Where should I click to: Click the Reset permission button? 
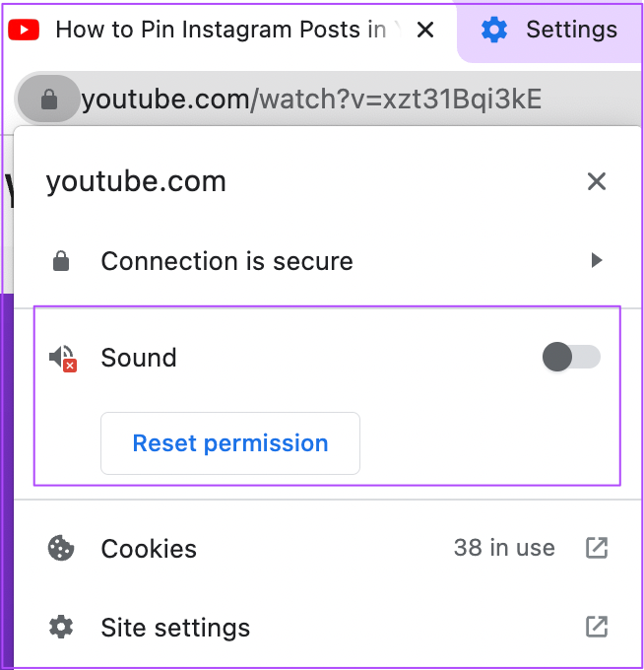[x=230, y=443]
